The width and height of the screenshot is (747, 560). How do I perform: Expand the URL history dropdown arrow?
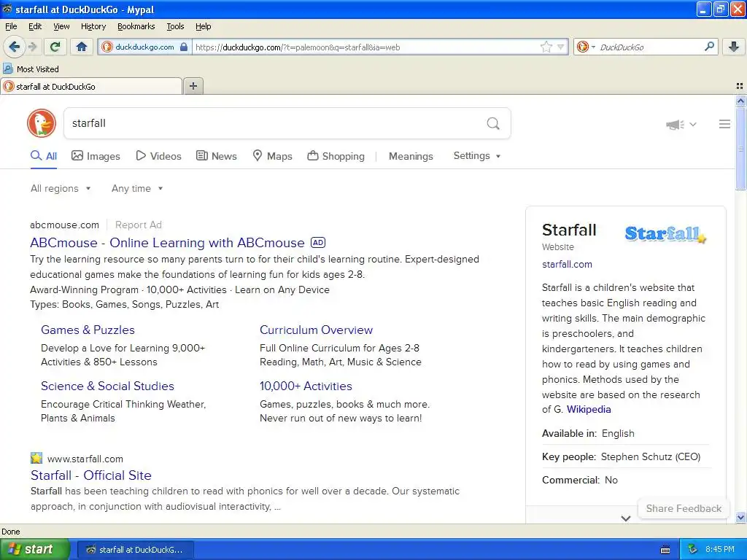click(561, 47)
